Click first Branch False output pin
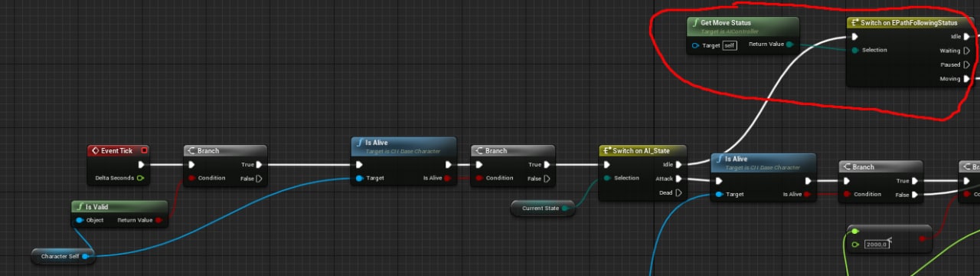 pos(260,178)
